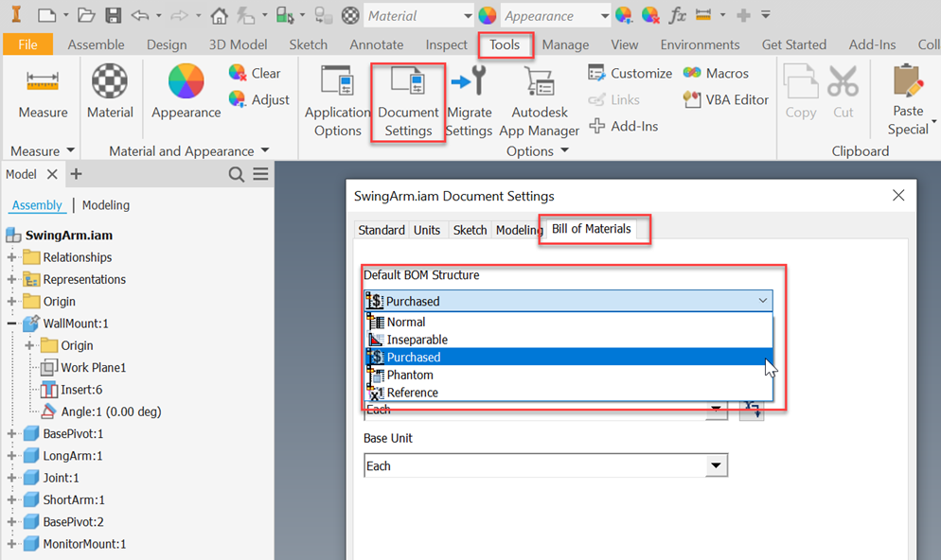The height and width of the screenshot is (560, 941).
Task: Open the Units tab in Document Settings
Action: (x=427, y=230)
